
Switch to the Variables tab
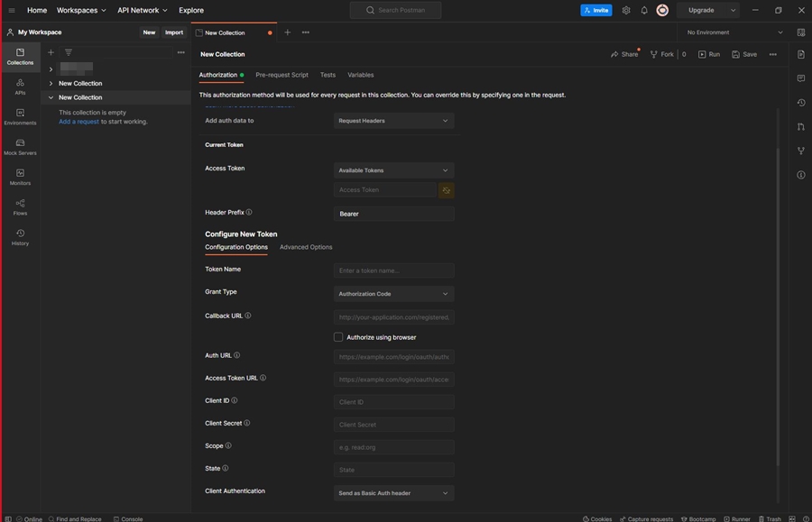click(360, 75)
